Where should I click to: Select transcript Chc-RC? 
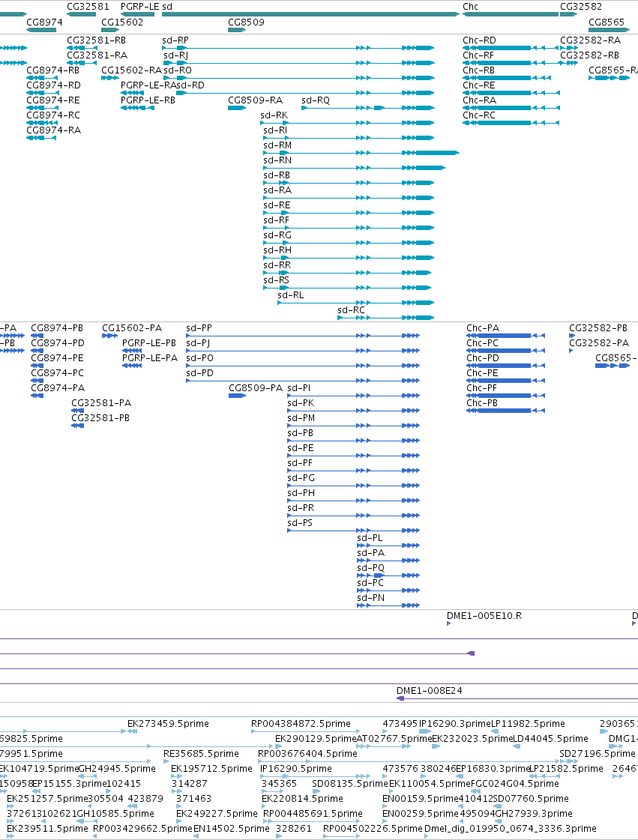pos(511,123)
